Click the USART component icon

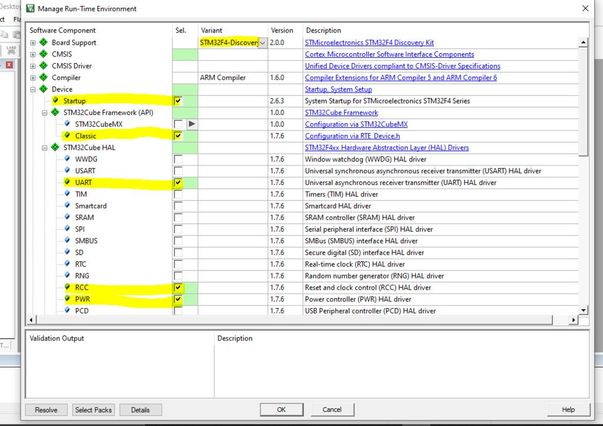pos(67,170)
